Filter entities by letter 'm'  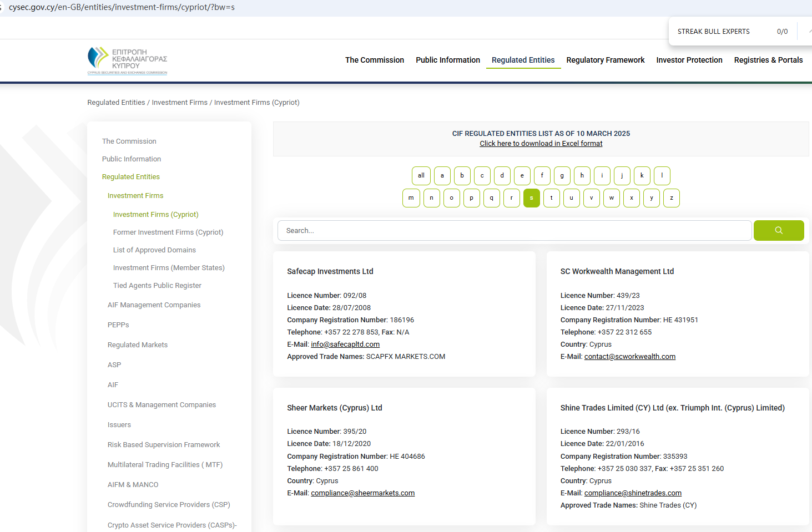click(411, 198)
